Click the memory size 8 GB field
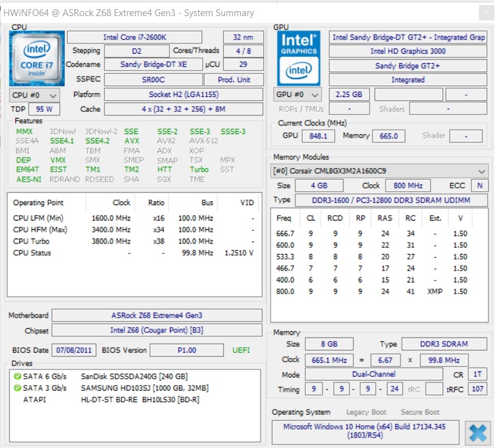 (x=329, y=344)
